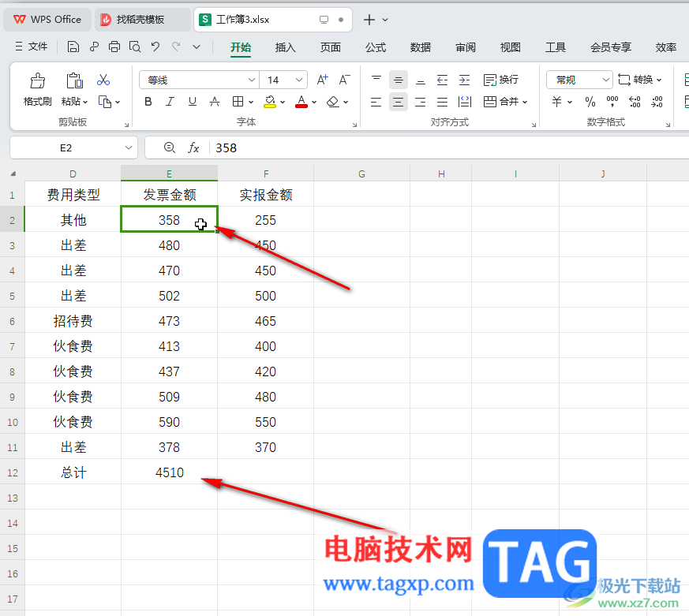Click the Wrap Text (换行) button

501,80
